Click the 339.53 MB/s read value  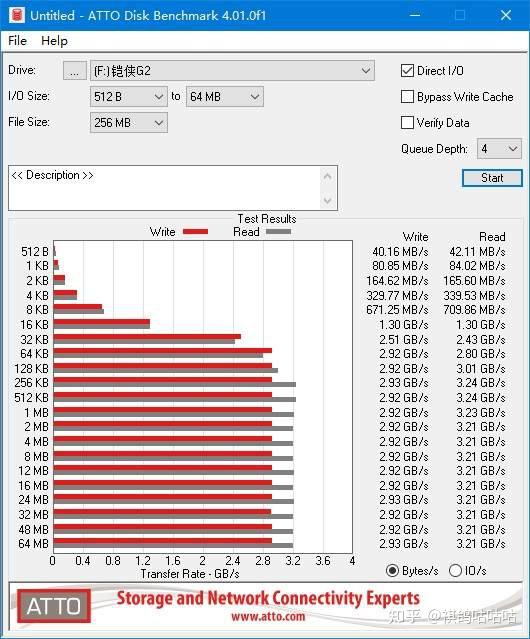tap(474, 295)
